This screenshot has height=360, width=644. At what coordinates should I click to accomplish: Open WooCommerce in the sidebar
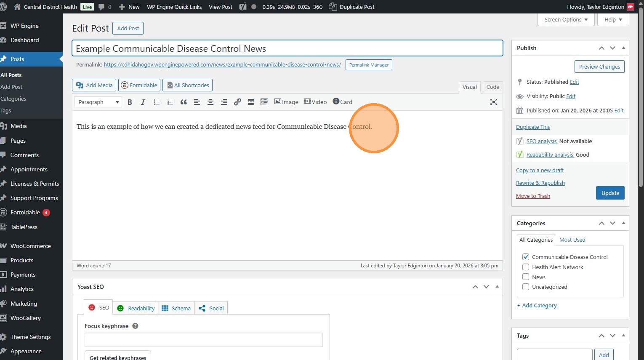pos(31,246)
